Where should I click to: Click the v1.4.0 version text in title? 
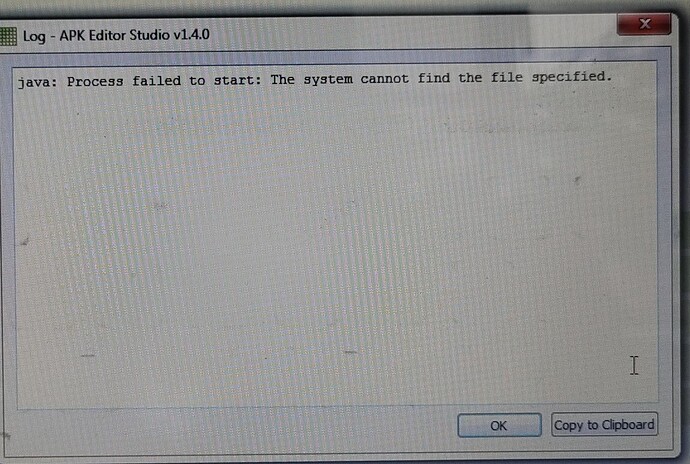pyautogui.click(x=191, y=34)
